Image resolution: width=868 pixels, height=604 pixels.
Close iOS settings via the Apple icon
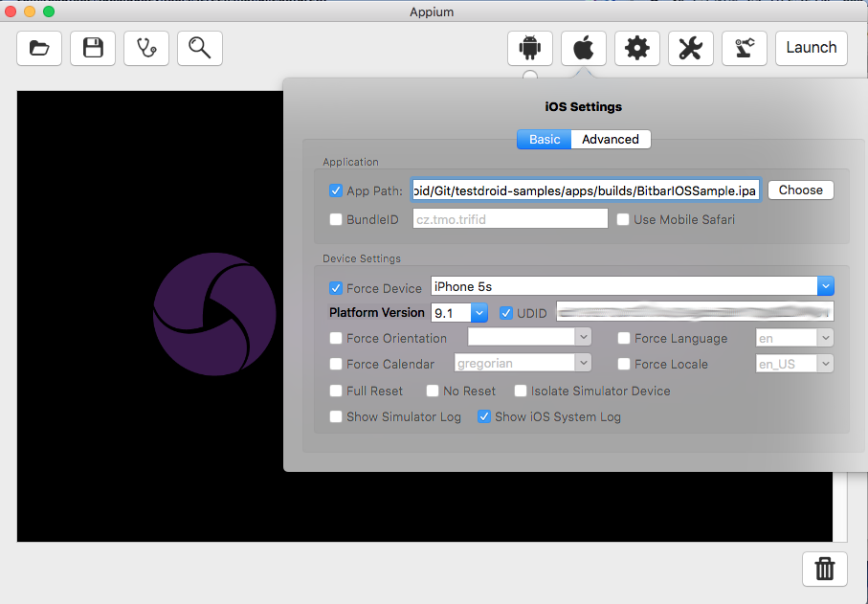tap(584, 49)
